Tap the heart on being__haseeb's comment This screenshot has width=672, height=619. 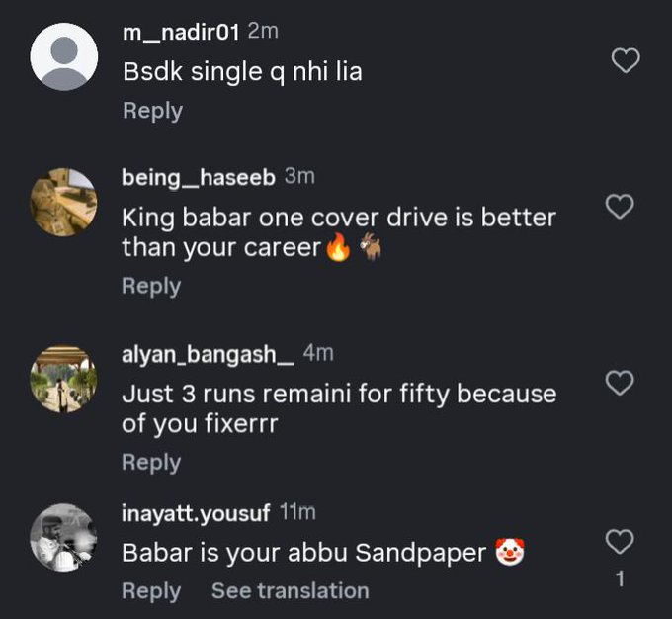619,207
